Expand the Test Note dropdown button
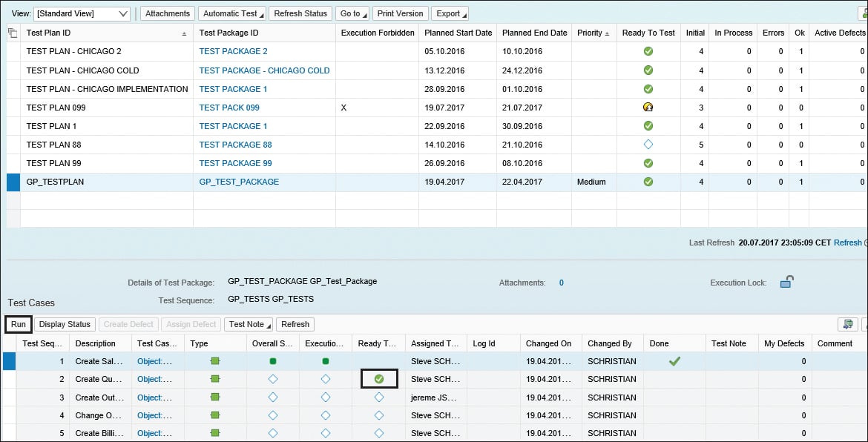Screen dimensions: 868x442 pyautogui.click(x=249, y=324)
